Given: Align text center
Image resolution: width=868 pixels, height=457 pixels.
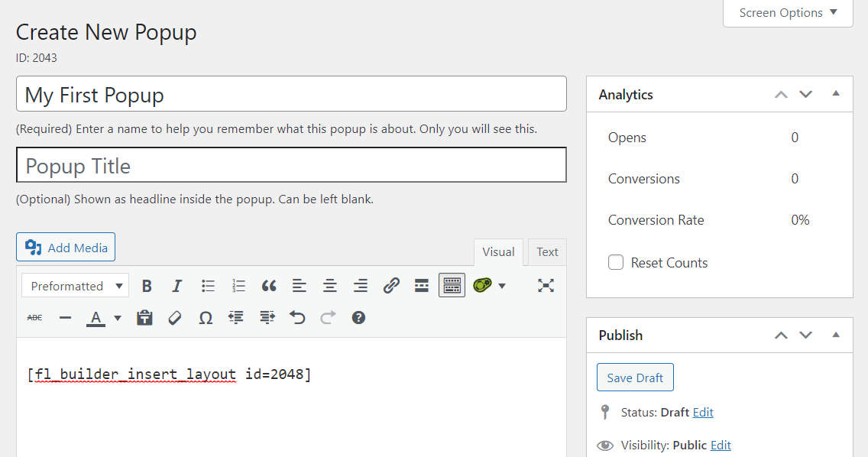Looking at the screenshot, I should tap(330, 286).
